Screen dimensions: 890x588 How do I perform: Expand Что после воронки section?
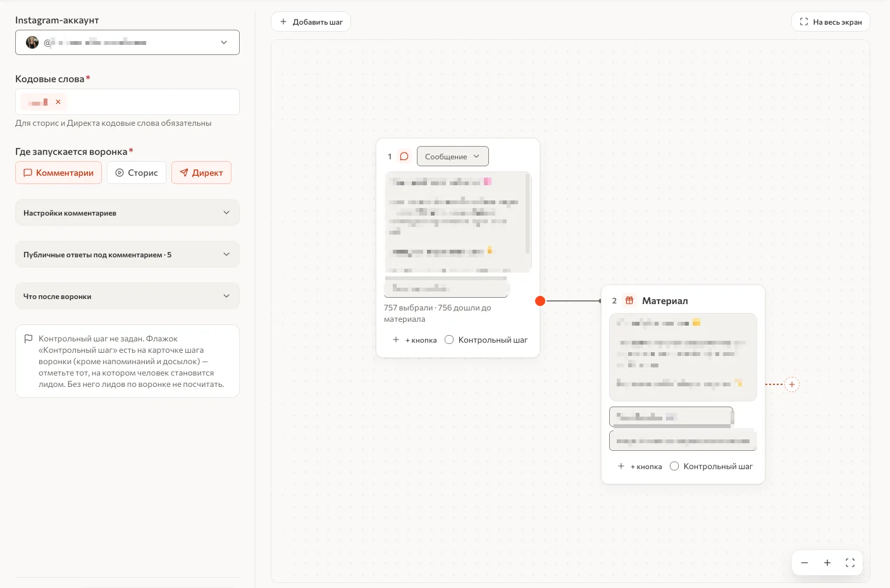[127, 296]
